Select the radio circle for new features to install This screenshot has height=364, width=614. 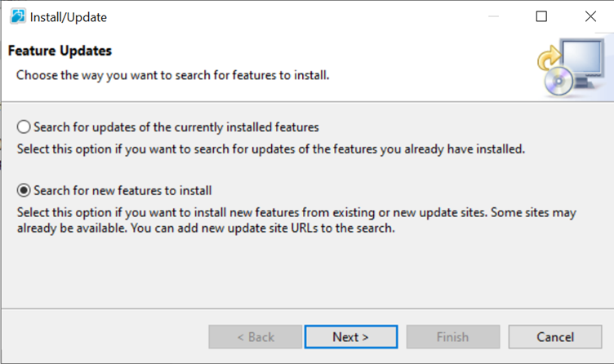pyautogui.click(x=24, y=190)
